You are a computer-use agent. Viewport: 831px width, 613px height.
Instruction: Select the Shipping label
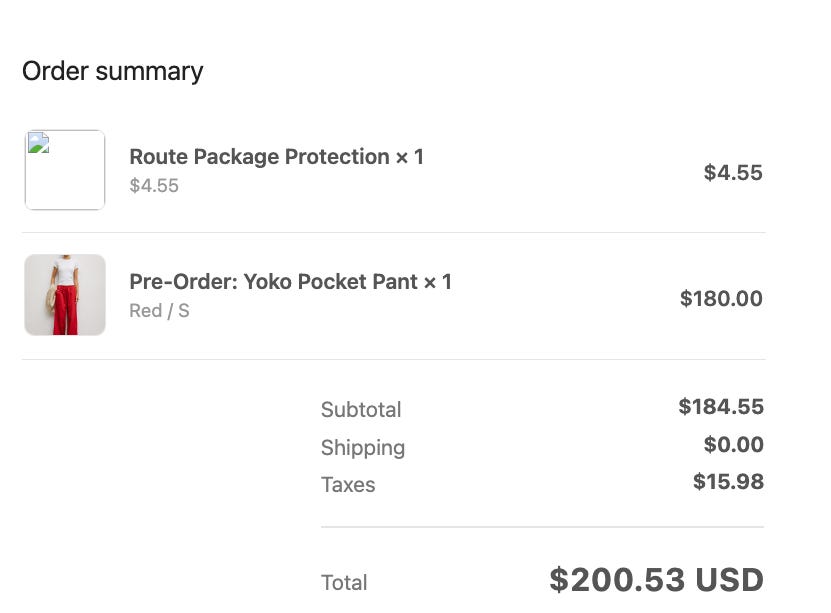(x=363, y=448)
